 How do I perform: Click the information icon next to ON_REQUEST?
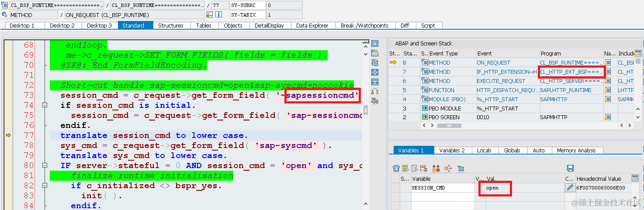tap(218, 15)
